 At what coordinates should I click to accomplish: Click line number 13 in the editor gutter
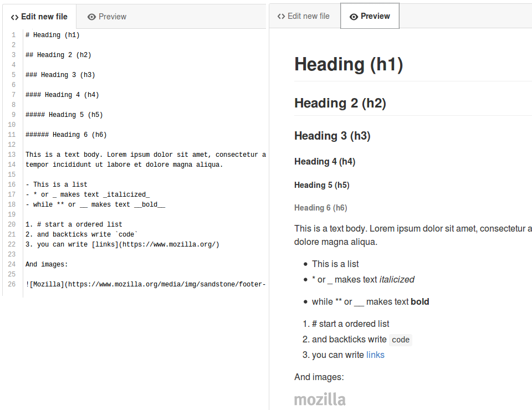pos(12,155)
